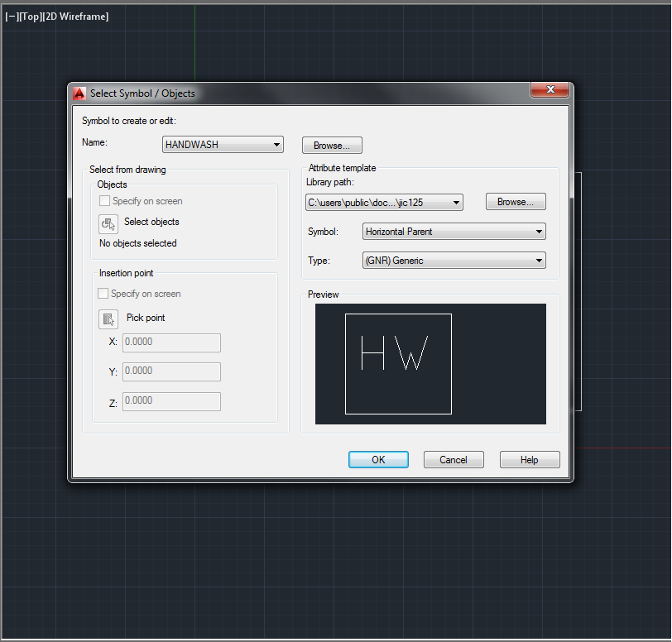Viewport: 672px width, 642px height.
Task: Click the Z coordinate input field
Action: tap(172, 401)
